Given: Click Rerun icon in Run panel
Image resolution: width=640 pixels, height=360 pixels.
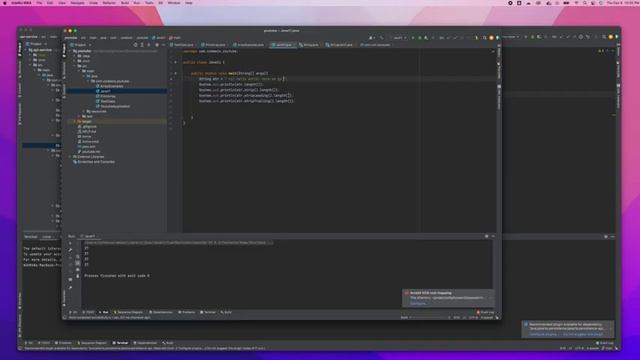Looking at the screenshot, I should [70, 243].
